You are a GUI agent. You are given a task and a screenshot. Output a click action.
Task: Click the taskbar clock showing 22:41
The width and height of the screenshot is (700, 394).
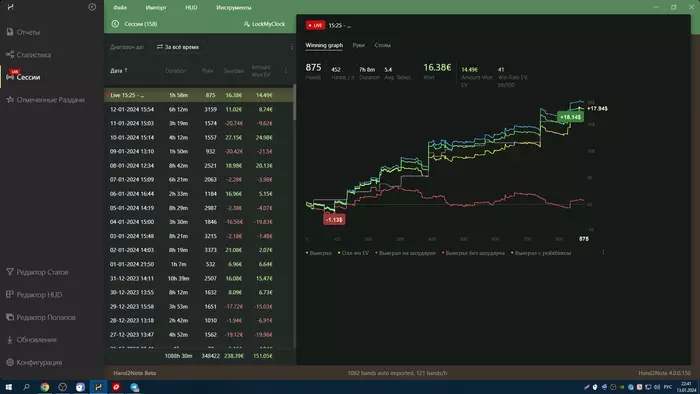pyautogui.click(x=687, y=387)
